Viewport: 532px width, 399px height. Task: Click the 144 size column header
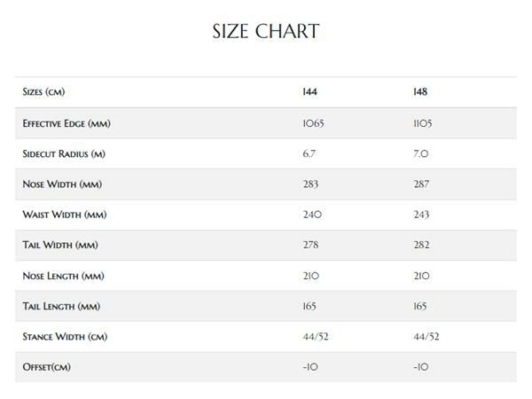point(310,92)
